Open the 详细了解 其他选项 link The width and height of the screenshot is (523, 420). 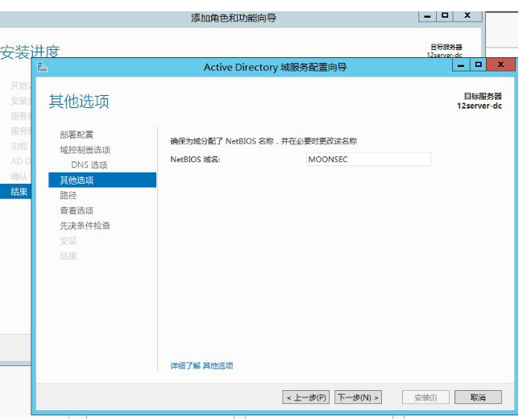(x=201, y=366)
